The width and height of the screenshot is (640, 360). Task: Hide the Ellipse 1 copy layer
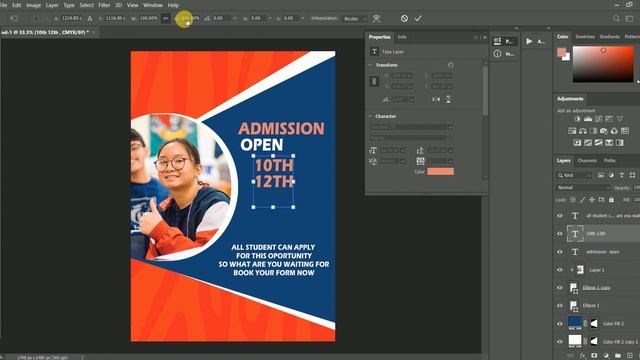point(560,288)
